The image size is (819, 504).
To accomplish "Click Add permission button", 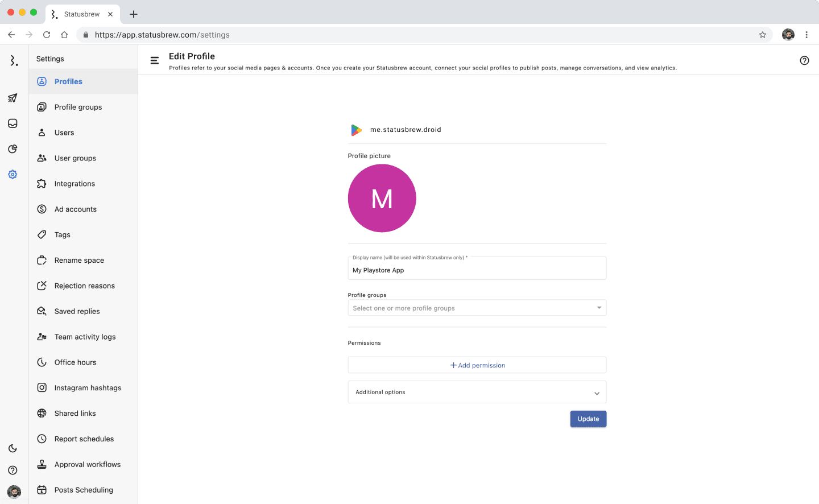I will point(477,365).
